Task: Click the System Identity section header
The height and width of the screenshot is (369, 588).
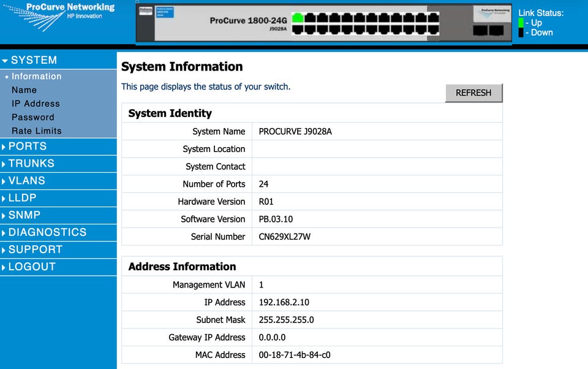Action: tap(170, 113)
